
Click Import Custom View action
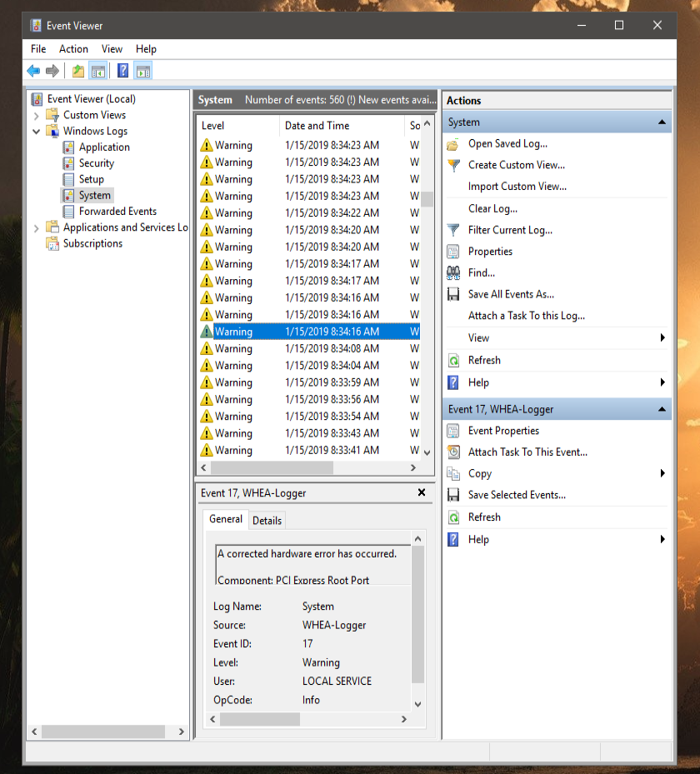(x=517, y=187)
